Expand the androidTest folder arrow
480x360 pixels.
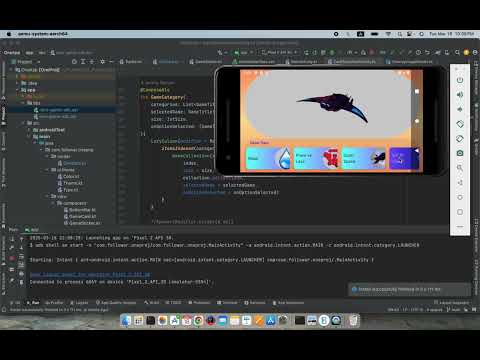(x=30, y=130)
